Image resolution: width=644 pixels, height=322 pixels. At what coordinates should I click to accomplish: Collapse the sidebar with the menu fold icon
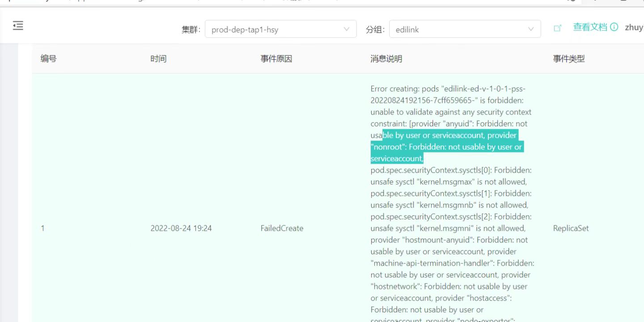point(18,26)
